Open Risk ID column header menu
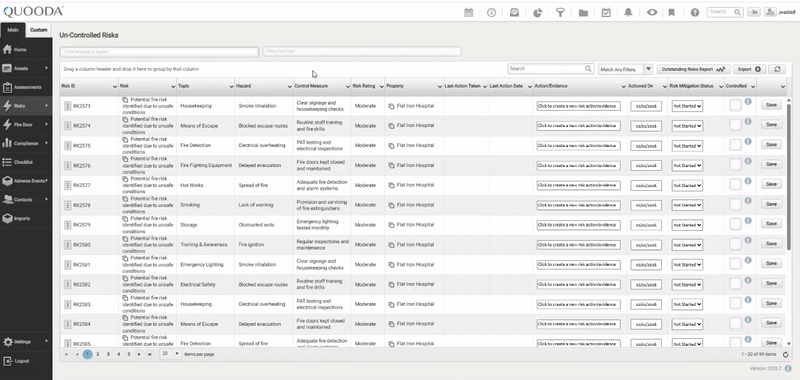Image resolution: width=800 pixels, height=380 pixels. (x=114, y=87)
